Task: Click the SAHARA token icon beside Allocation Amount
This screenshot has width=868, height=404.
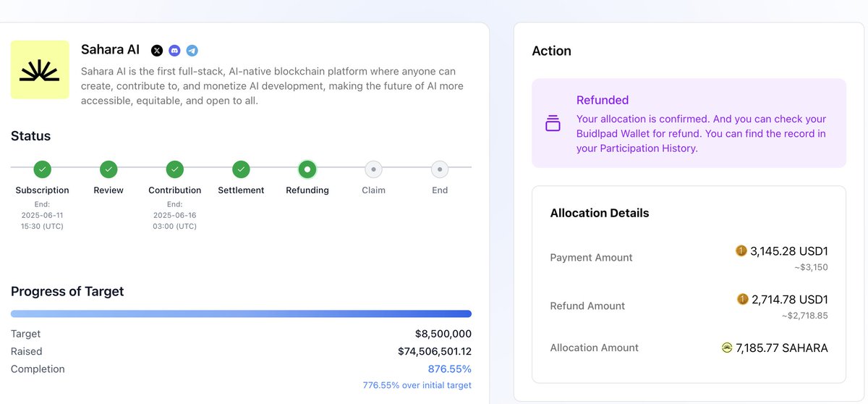Action: point(727,348)
